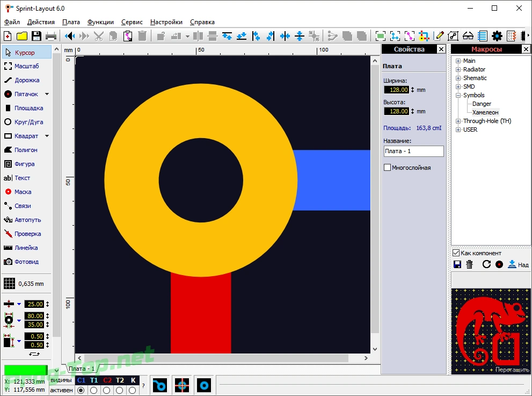
Task: Expand the SMD macro folder
Action: [458, 87]
